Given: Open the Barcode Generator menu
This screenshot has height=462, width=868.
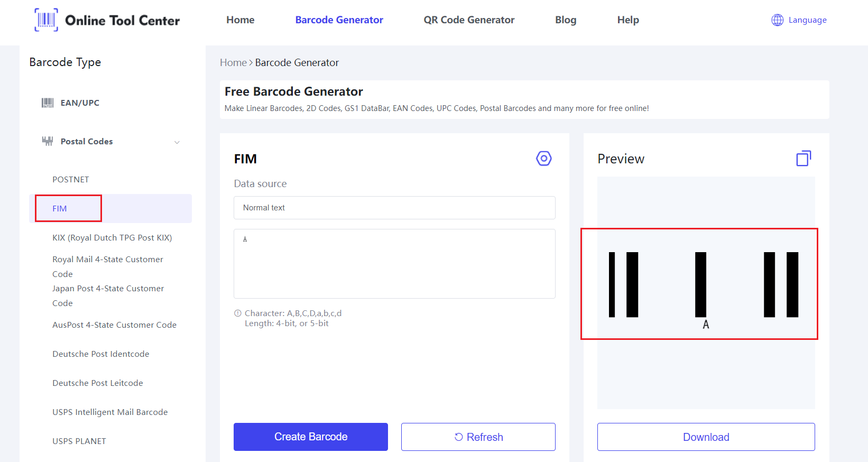Looking at the screenshot, I should (x=339, y=20).
